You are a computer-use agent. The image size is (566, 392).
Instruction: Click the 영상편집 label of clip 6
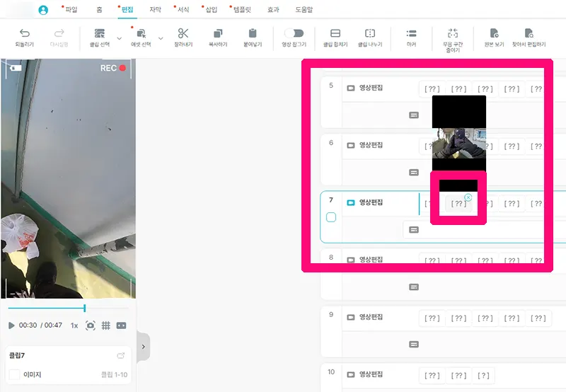(x=371, y=145)
